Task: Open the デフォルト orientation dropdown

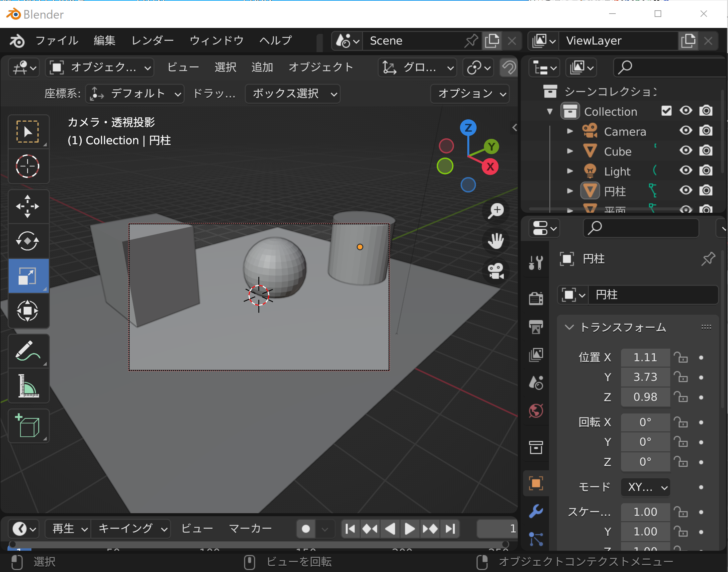Action: (135, 93)
